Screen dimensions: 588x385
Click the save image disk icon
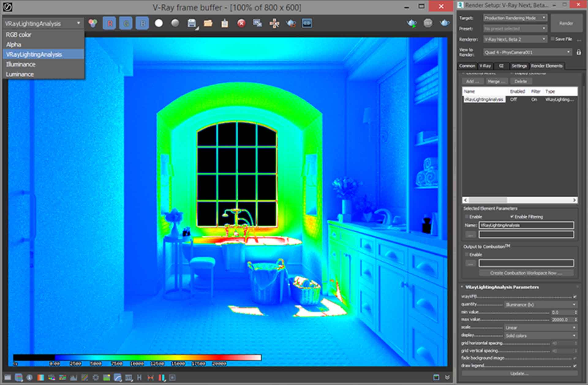point(192,24)
